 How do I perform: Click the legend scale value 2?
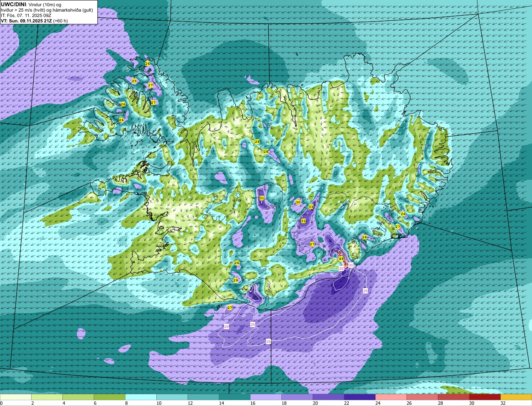32,403
